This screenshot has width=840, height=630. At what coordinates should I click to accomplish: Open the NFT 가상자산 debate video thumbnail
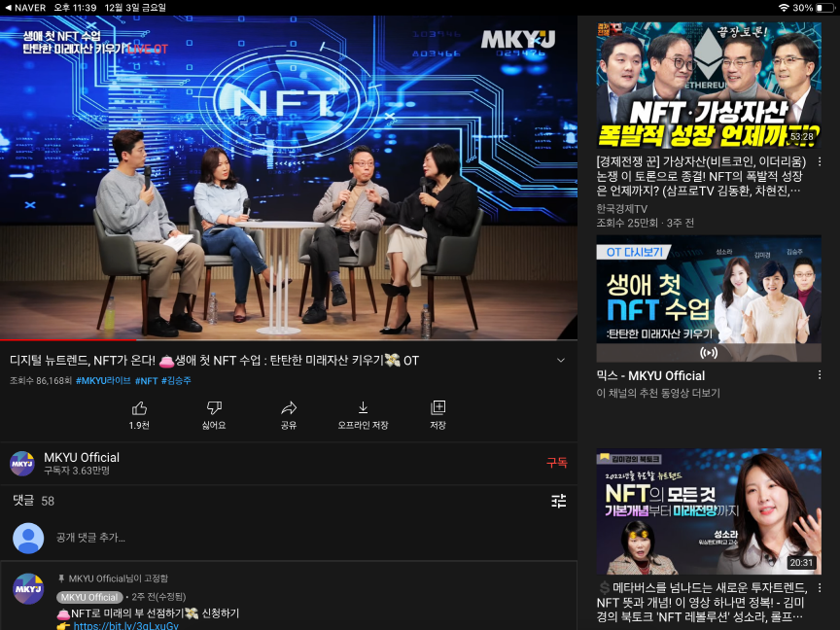click(708, 83)
